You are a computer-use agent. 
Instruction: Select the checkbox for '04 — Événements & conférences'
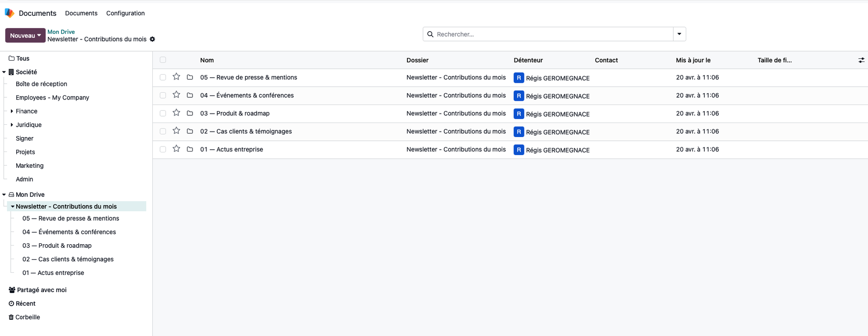(x=163, y=95)
